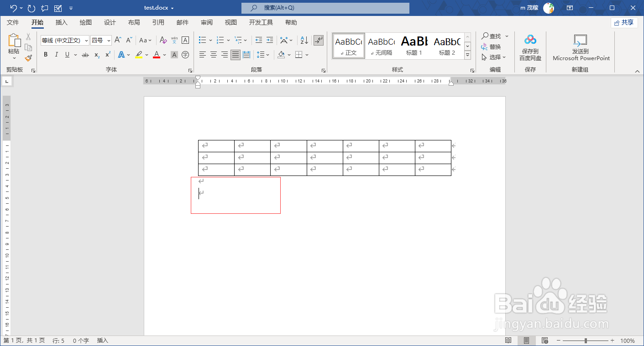Enable subscript formatting
The height and width of the screenshot is (346, 644).
96,55
